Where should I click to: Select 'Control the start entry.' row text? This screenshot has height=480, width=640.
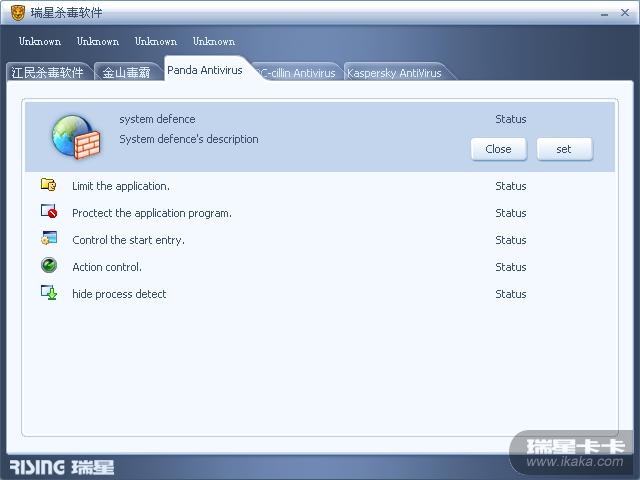[128, 240]
